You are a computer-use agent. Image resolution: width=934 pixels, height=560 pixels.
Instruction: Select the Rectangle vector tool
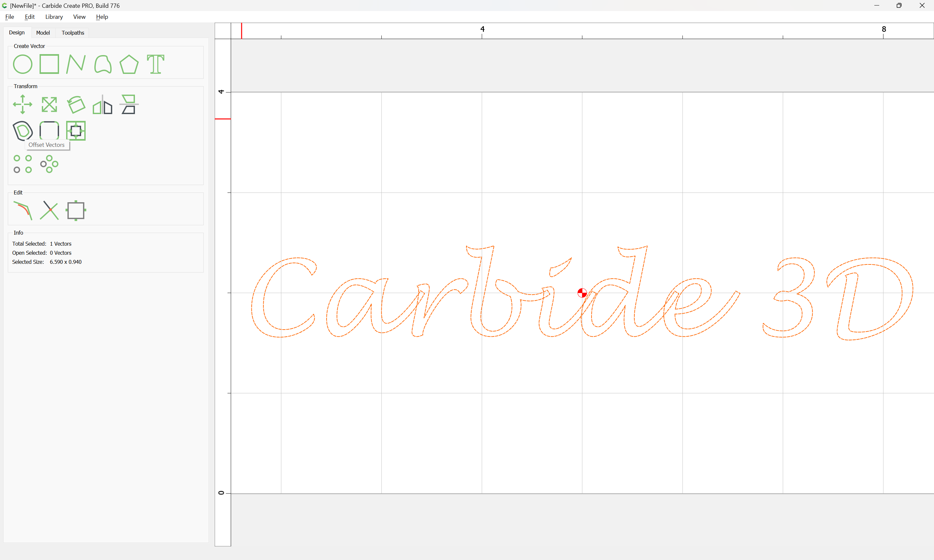tap(49, 64)
